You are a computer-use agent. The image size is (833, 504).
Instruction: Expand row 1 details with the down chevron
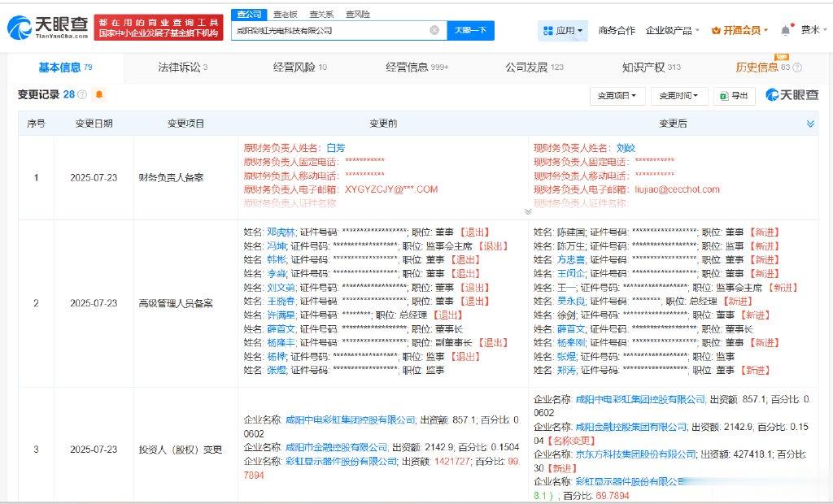coord(527,211)
